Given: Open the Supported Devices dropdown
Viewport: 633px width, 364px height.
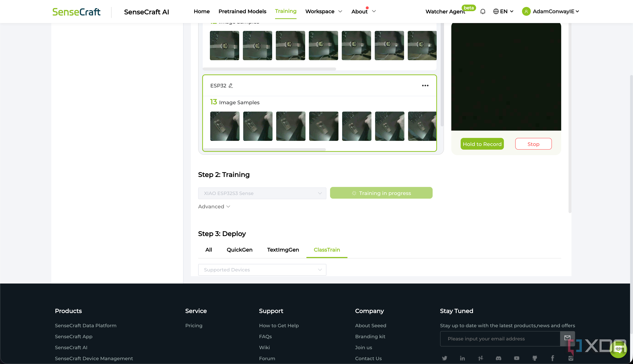Looking at the screenshot, I should [262, 270].
